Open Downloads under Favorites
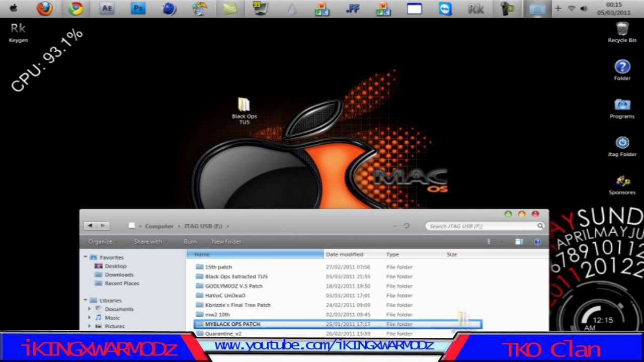The height and width of the screenshot is (362, 644). pos(119,275)
